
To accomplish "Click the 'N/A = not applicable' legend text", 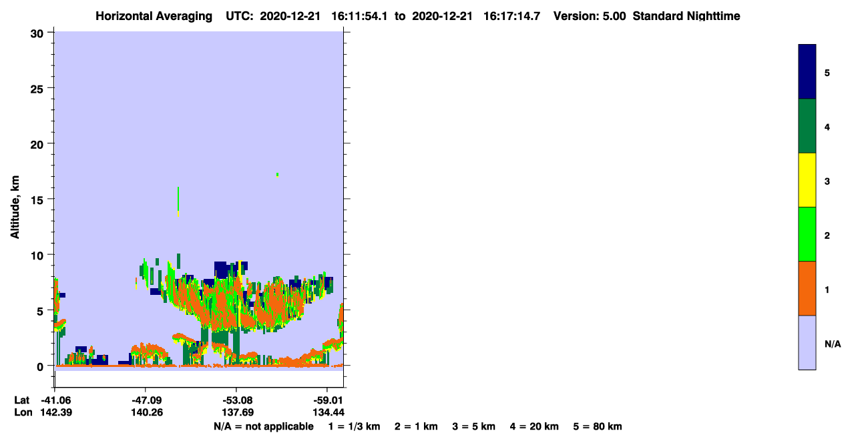I will [263, 426].
